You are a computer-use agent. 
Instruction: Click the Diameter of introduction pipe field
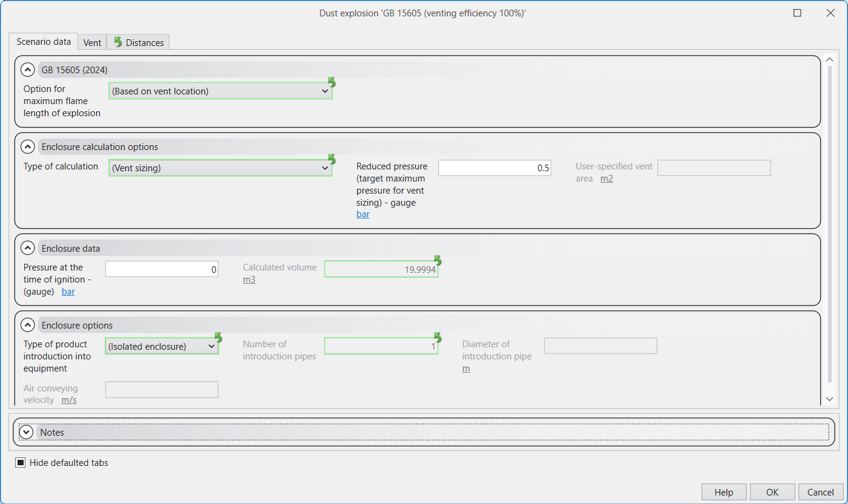[x=600, y=346]
